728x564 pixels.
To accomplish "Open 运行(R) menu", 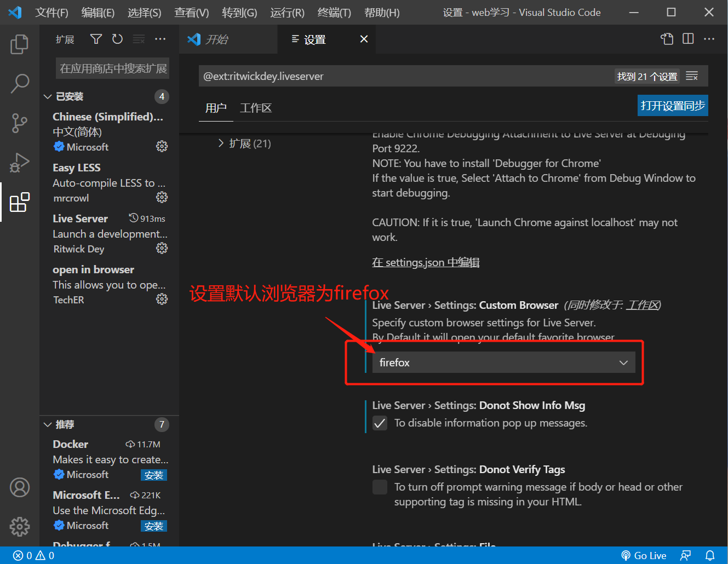I will (287, 13).
